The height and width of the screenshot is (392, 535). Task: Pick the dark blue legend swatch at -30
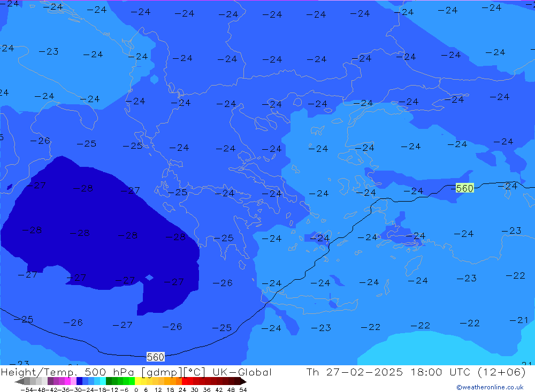tap(79, 381)
